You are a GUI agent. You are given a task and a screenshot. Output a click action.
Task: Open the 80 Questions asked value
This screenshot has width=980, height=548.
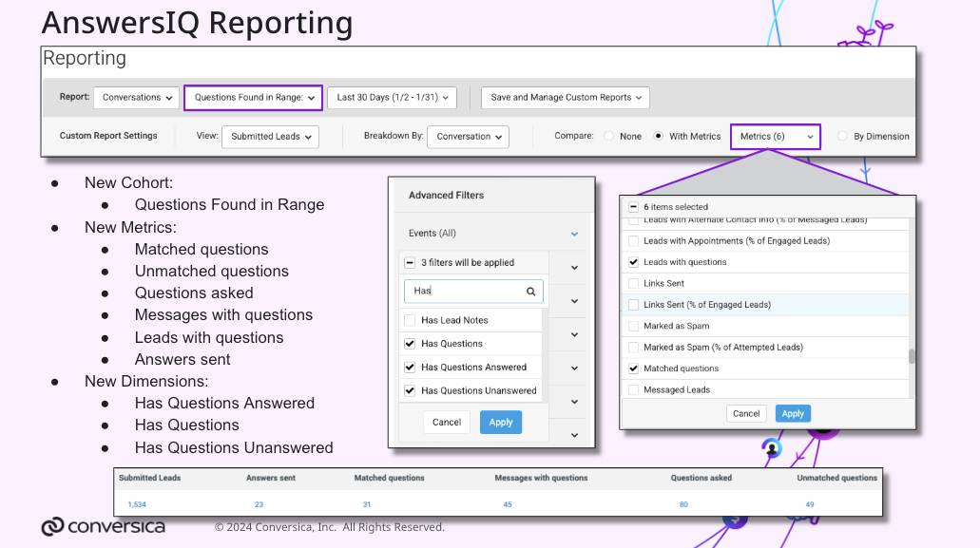[x=683, y=504]
